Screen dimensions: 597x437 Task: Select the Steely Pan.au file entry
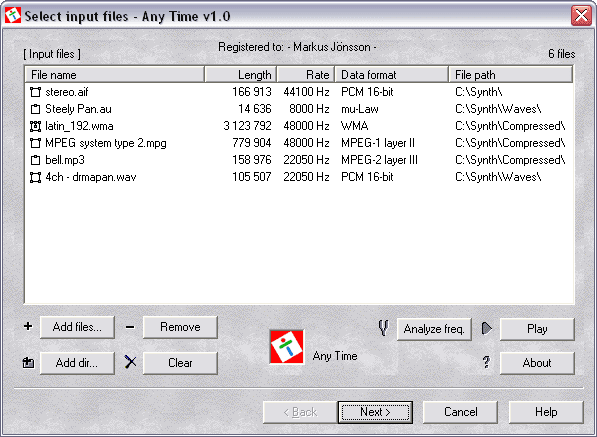[x=299, y=109]
